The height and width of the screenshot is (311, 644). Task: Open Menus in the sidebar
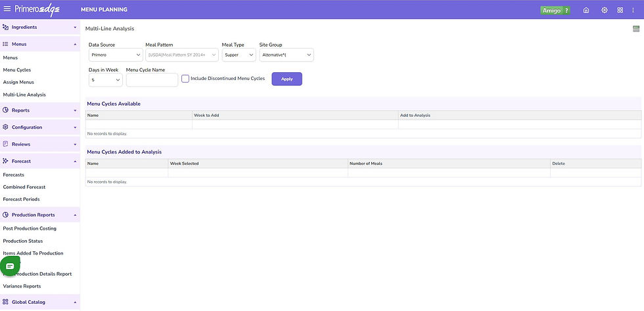click(11, 58)
